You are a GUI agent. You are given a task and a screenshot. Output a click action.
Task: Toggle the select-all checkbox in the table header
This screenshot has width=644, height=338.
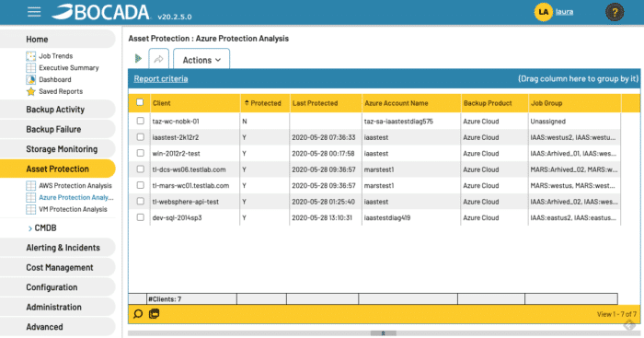coord(140,102)
